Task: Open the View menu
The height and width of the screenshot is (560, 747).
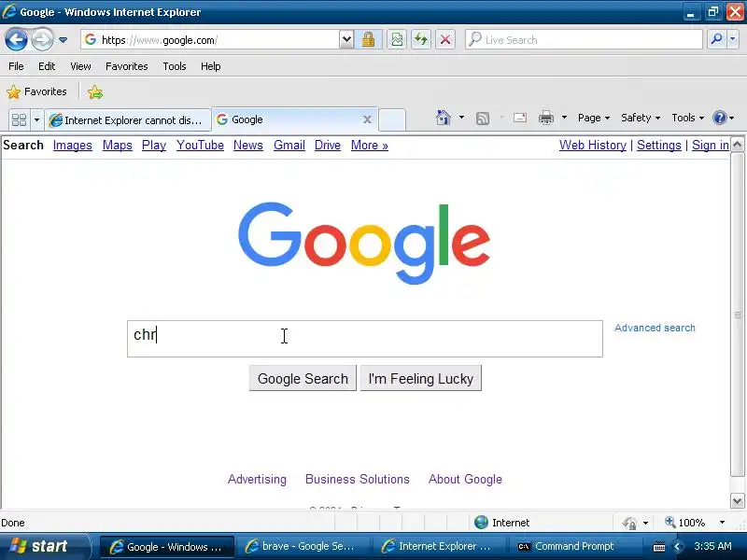Action: 80,66
